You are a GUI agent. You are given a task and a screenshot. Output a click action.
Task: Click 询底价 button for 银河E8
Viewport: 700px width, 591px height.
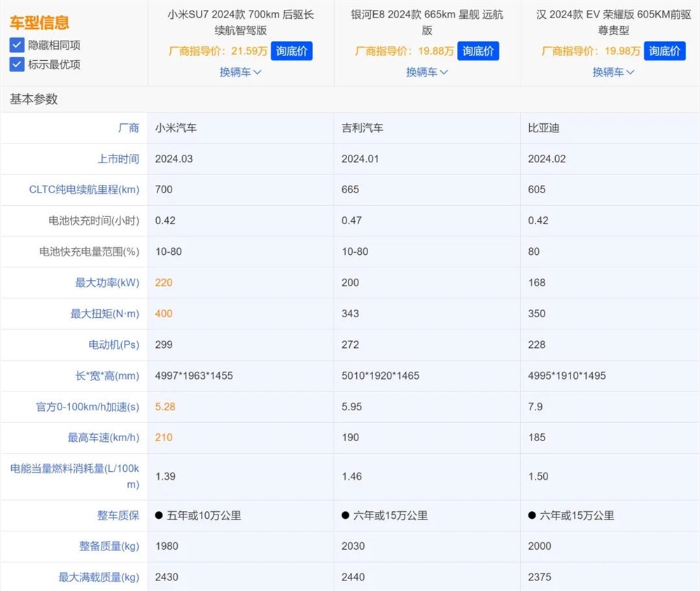(478, 51)
